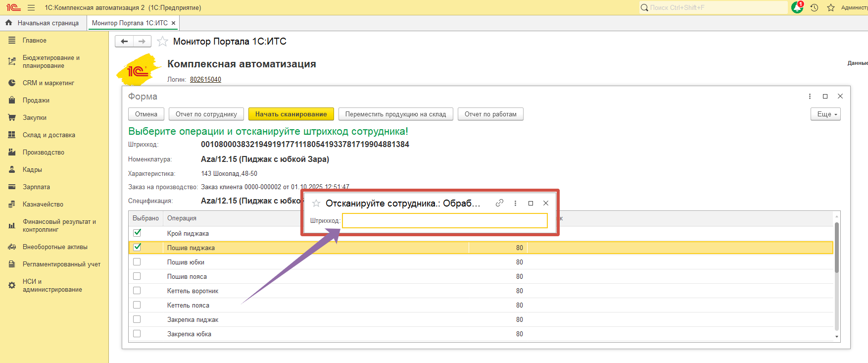868x363 pixels.
Task: Open the history clock icon
Action: coord(814,7)
